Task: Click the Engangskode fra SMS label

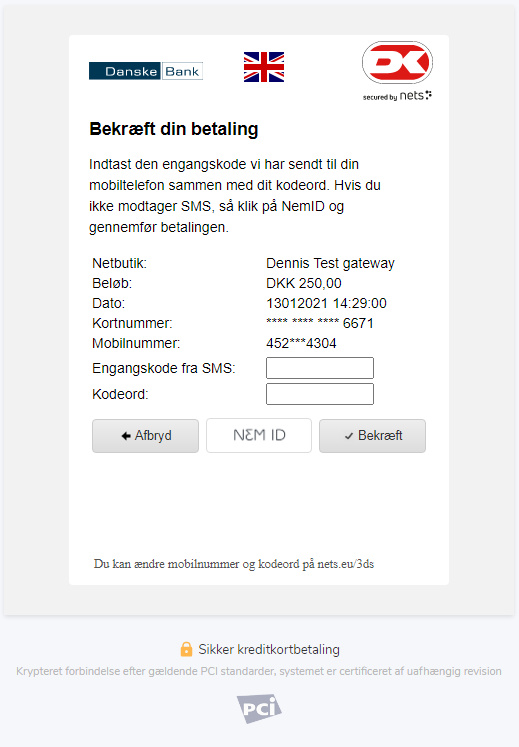Action: coord(164,368)
